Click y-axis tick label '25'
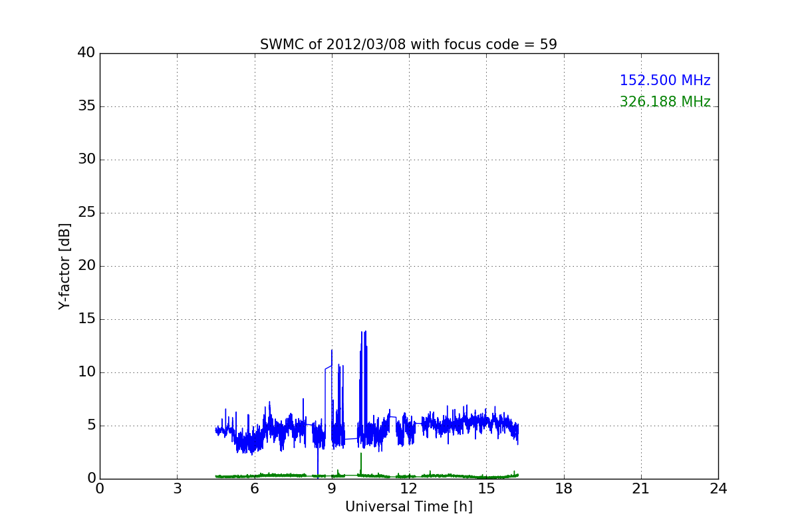798x532 pixels. click(86, 213)
